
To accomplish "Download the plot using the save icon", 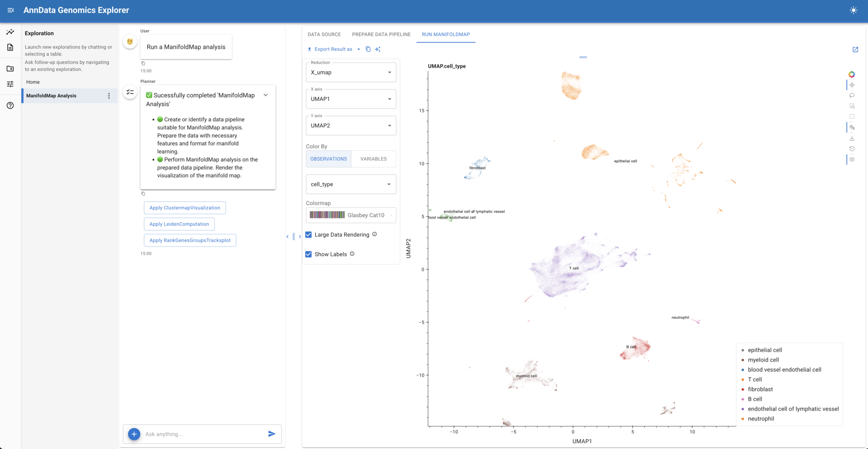I will coord(852,138).
